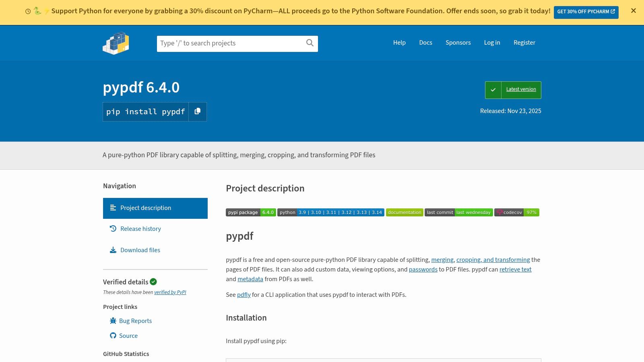Click the codecov 97% badge
This screenshot has height=362, width=644.
517,212
